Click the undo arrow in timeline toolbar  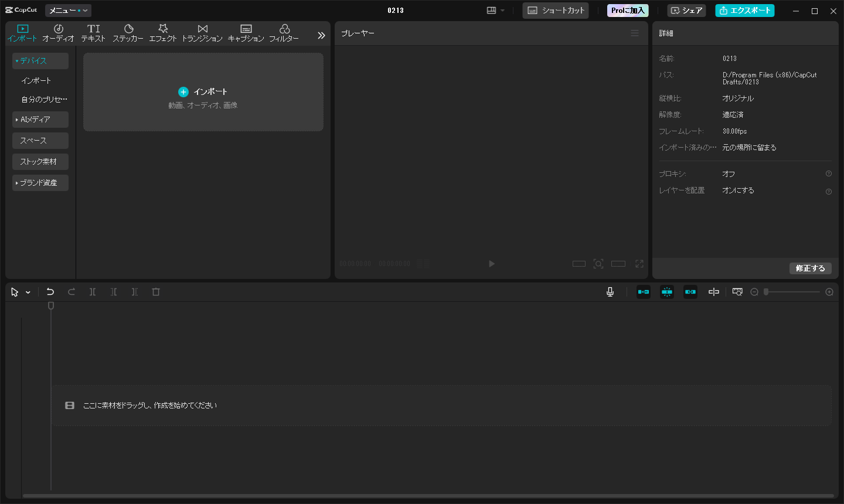tap(50, 292)
